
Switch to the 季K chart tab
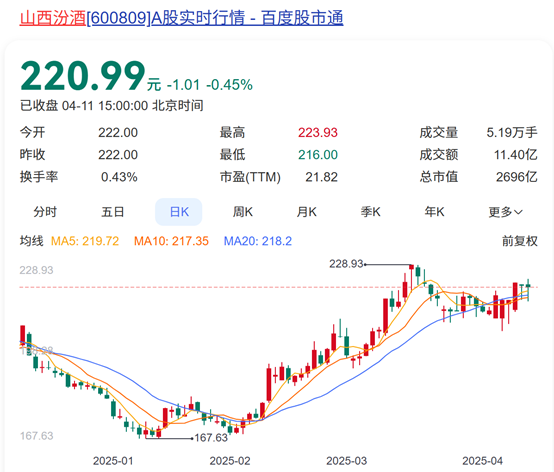pos(371,212)
